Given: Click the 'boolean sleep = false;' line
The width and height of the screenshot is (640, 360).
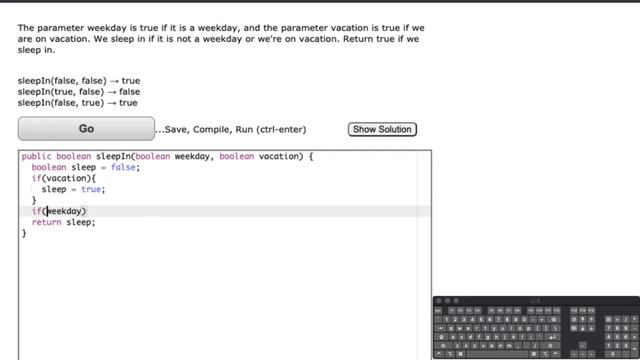Looking at the screenshot, I should click(x=86, y=167).
